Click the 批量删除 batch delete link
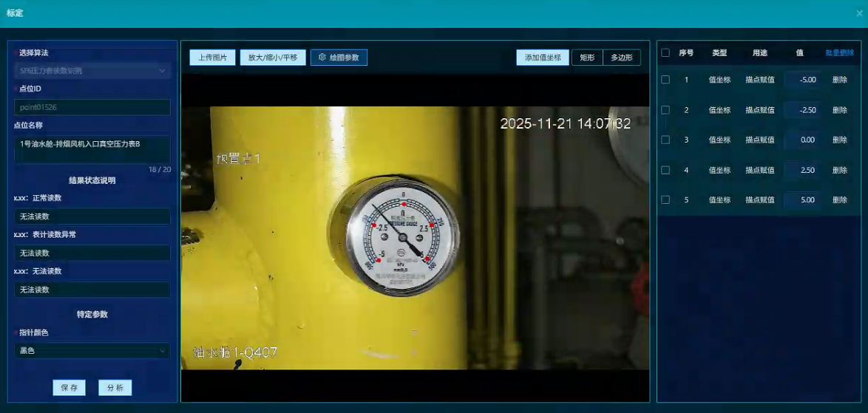The image size is (868, 413). 839,53
